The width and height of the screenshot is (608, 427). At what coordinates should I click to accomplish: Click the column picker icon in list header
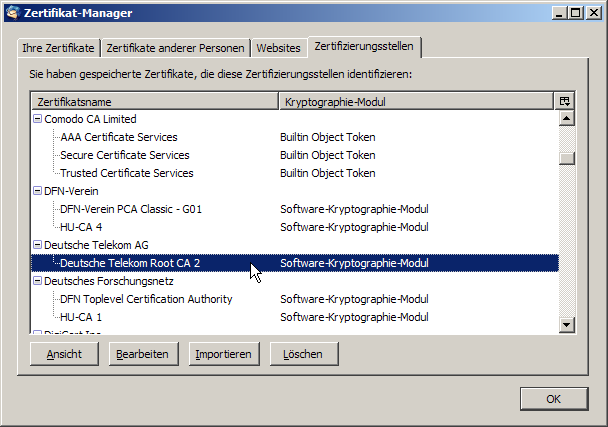[x=565, y=101]
